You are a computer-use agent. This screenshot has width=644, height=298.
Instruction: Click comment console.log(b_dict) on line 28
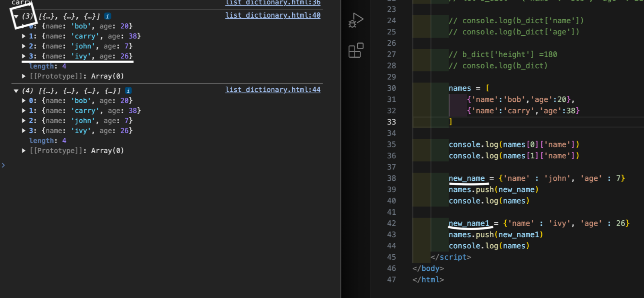click(498, 66)
